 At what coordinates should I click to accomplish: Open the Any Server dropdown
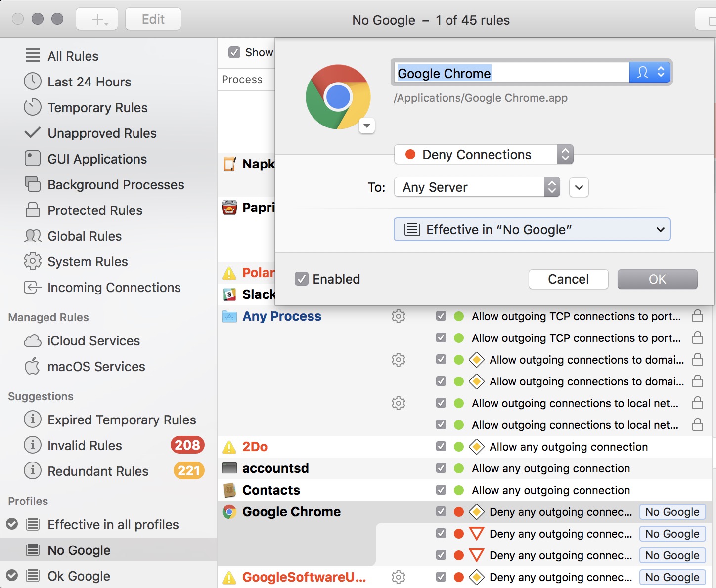click(477, 187)
